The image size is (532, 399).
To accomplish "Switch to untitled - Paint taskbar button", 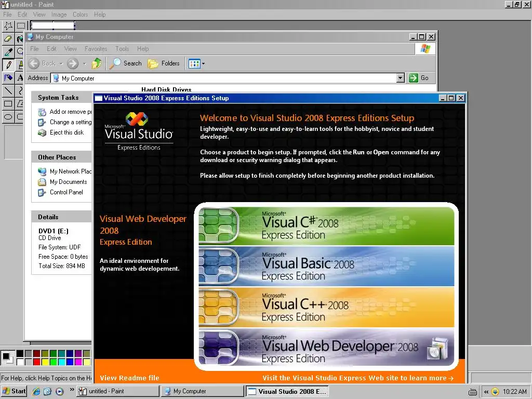I will click(117, 391).
